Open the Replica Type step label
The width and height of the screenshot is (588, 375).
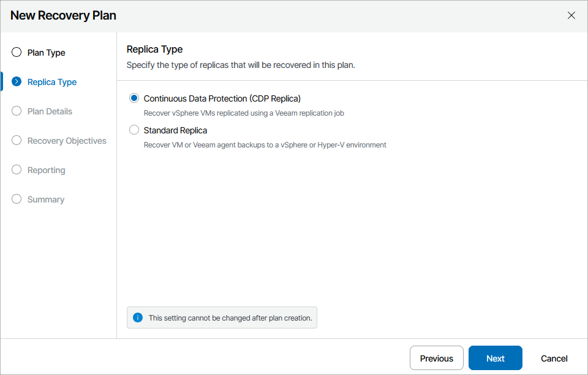tap(52, 82)
